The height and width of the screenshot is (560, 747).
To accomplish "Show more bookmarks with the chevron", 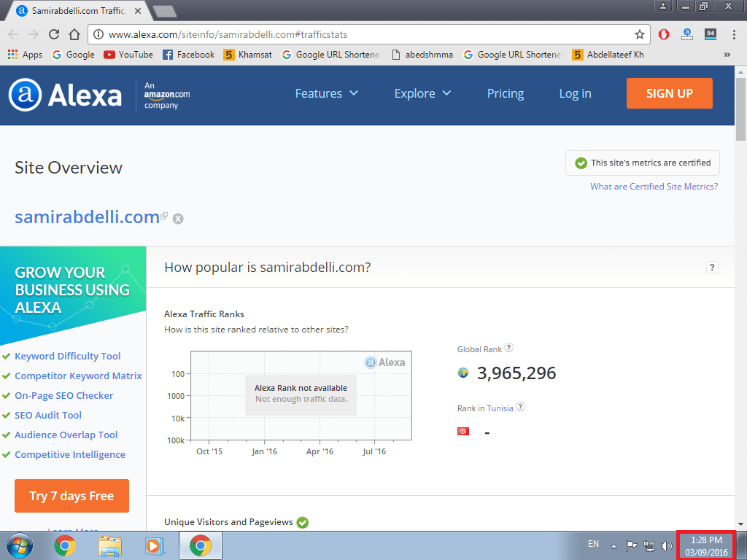I will tap(727, 55).
